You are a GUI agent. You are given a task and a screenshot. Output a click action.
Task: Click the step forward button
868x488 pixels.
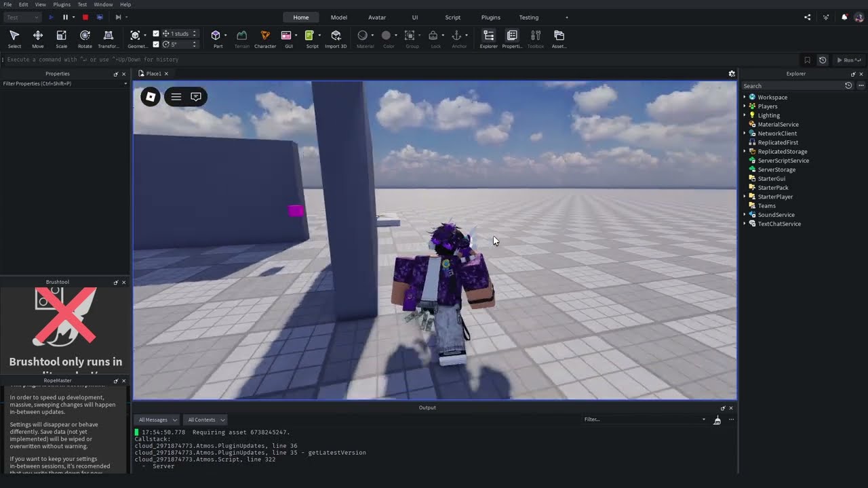(118, 17)
